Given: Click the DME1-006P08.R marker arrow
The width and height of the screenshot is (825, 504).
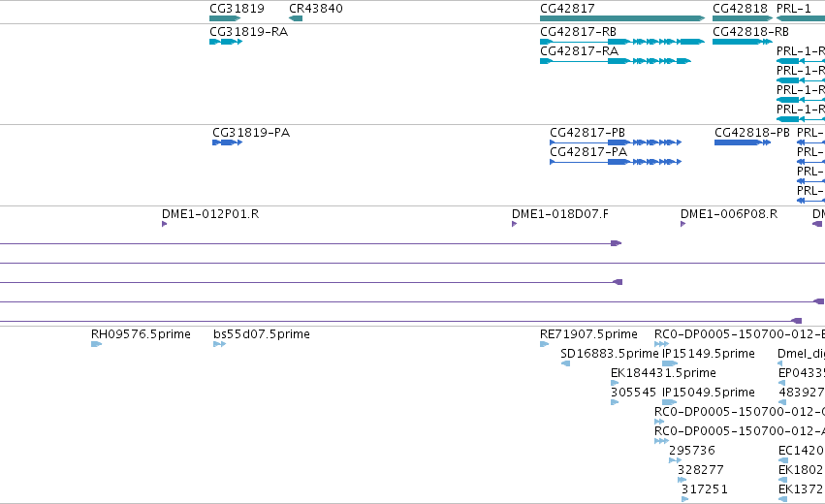Looking at the screenshot, I should [682, 224].
